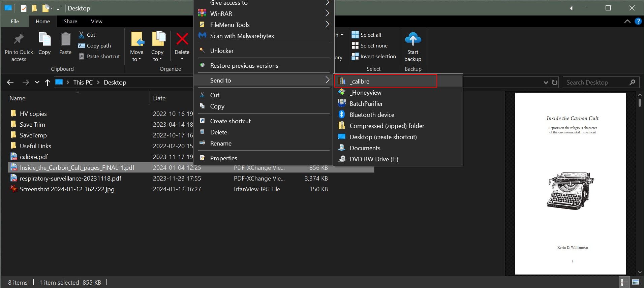Screen dimensions: 644x288
Task: Choose _Honeyview in the Send to submenu
Action: (x=398, y=92)
